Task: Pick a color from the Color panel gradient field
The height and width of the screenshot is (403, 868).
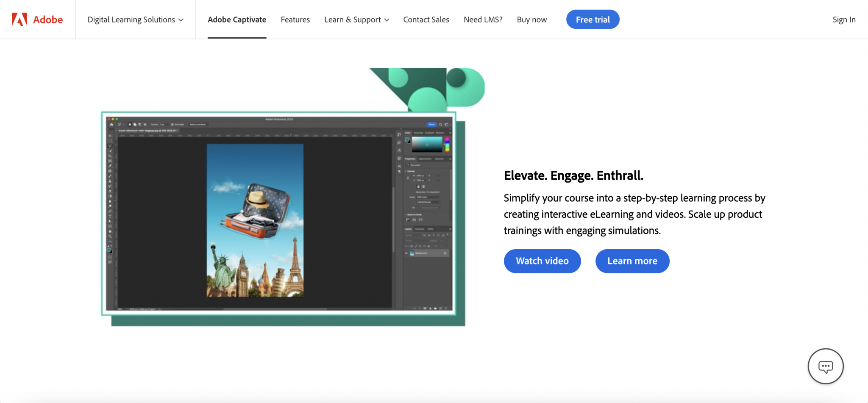Action: pos(427,145)
